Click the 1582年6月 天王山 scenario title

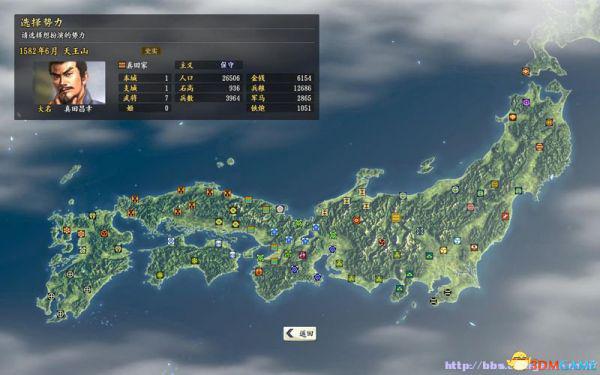pos(54,51)
